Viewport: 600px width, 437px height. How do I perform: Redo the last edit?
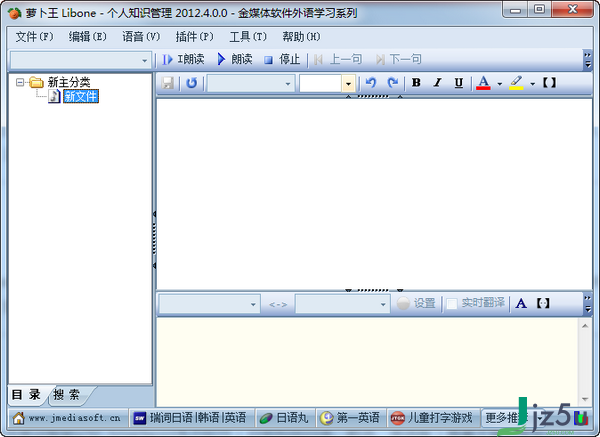[393, 83]
